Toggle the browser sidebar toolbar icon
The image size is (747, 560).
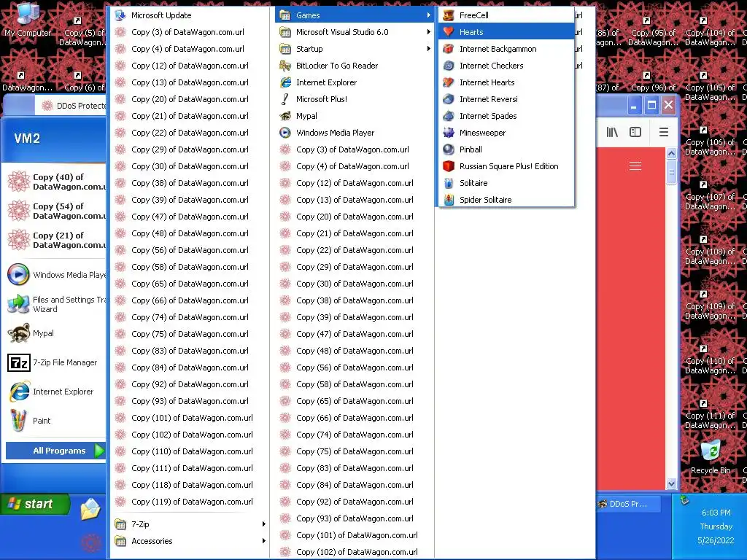[635, 132]
